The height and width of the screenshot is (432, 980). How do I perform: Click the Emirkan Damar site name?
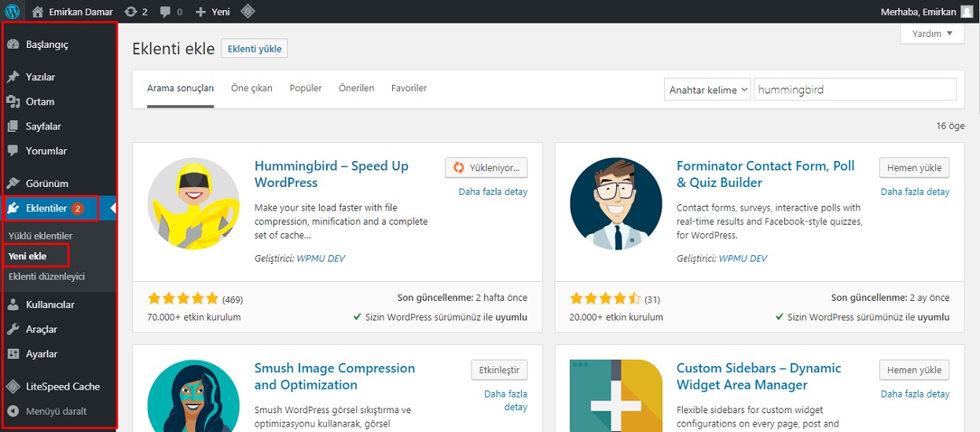point(81,12)
